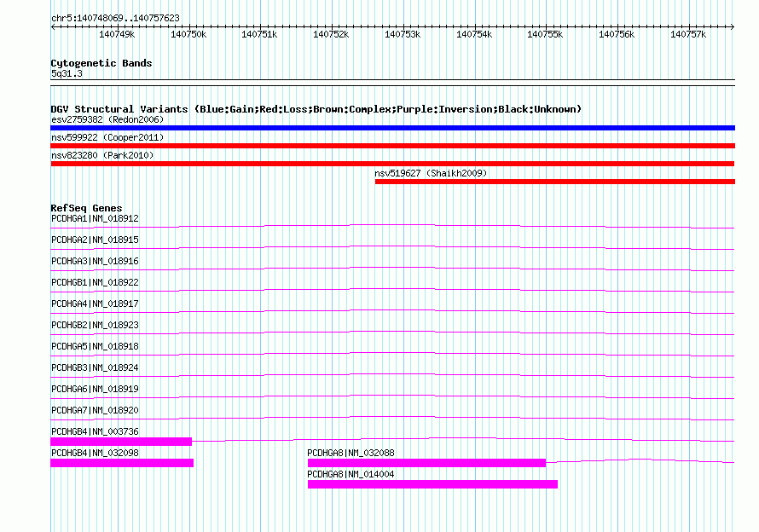The image size is (759, 532).
Task: Select the RefSeq Genes track title
Action: [x=86, y=208]
